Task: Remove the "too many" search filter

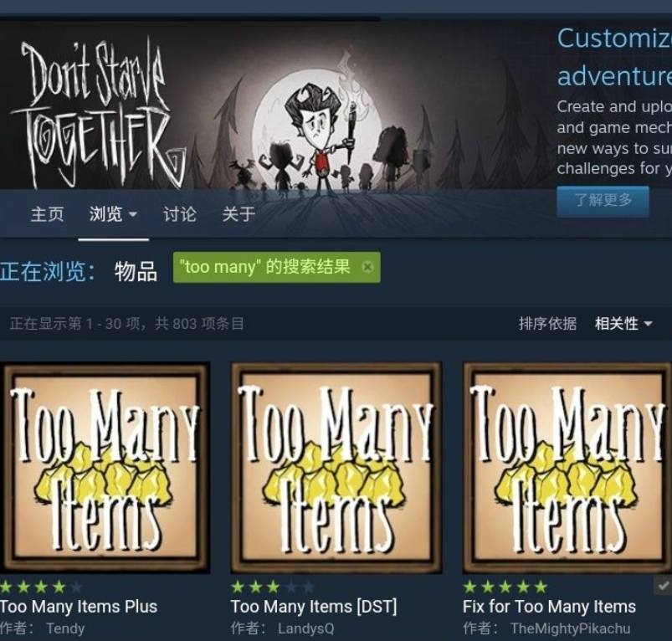Action: tap(367, 267)
